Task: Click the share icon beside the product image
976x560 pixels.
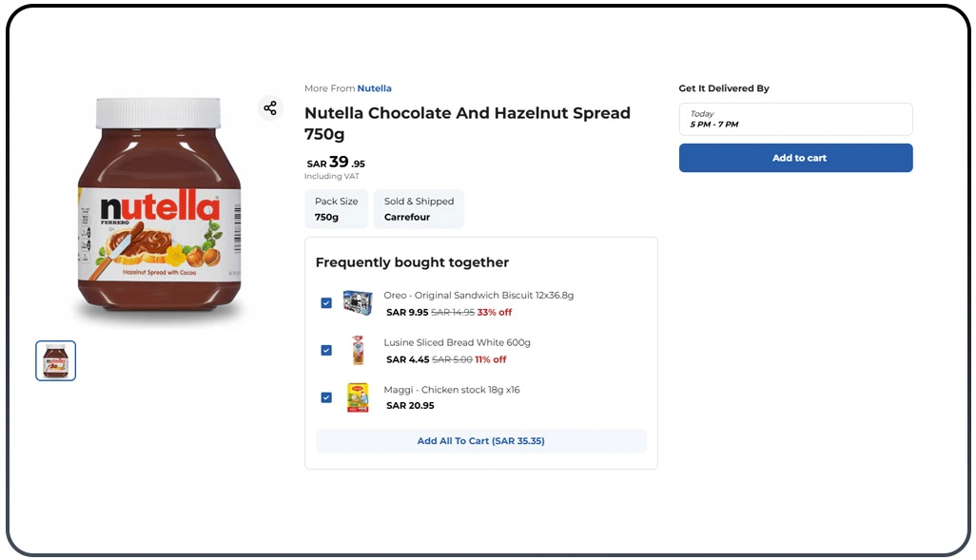Action: [x=270, y=108]
